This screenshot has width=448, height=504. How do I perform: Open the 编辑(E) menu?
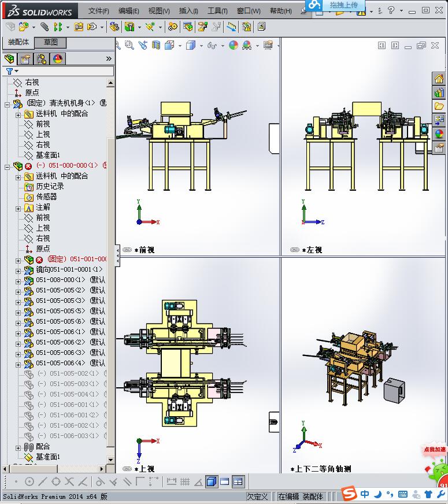pos(128,11)
